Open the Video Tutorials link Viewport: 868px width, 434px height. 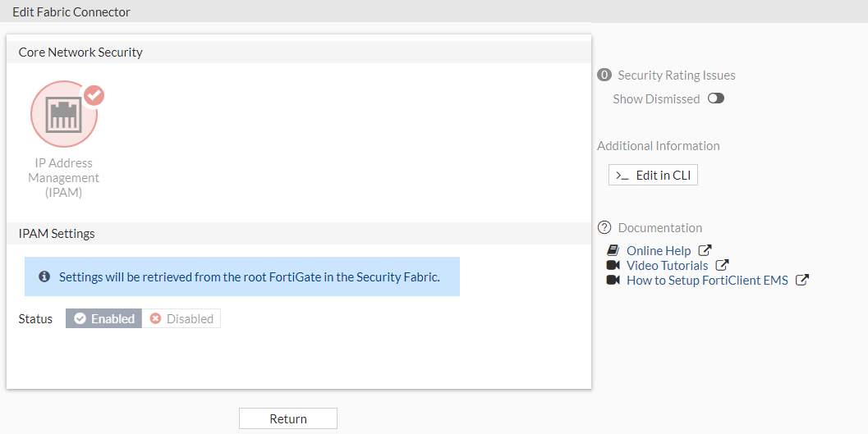point(667,265)
